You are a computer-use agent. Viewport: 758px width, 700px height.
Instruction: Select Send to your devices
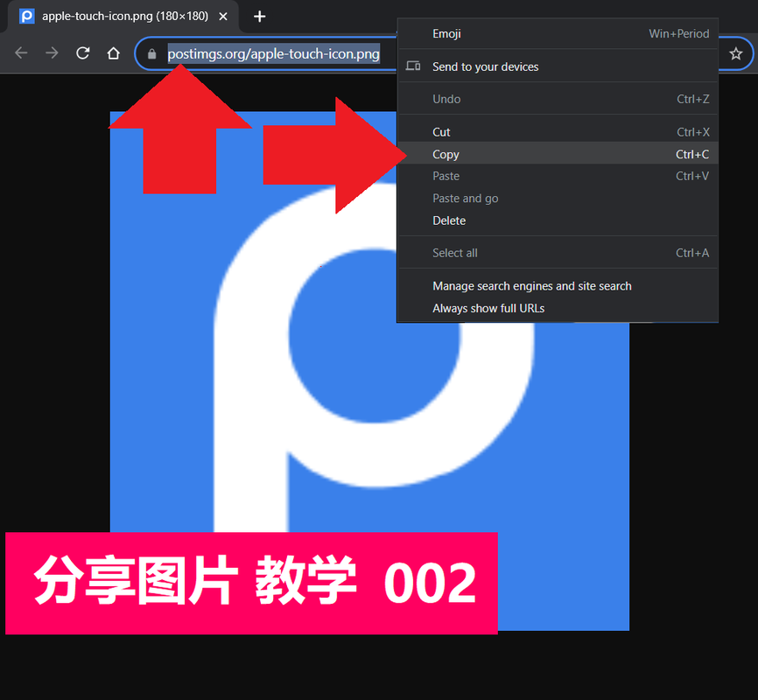[558, 66]
